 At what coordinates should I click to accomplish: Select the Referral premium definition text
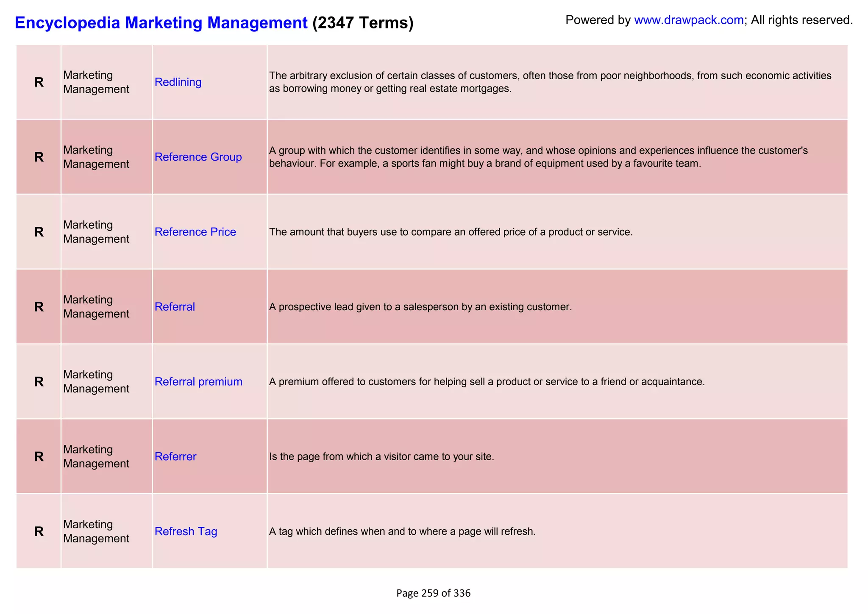[x=487, y=382]
